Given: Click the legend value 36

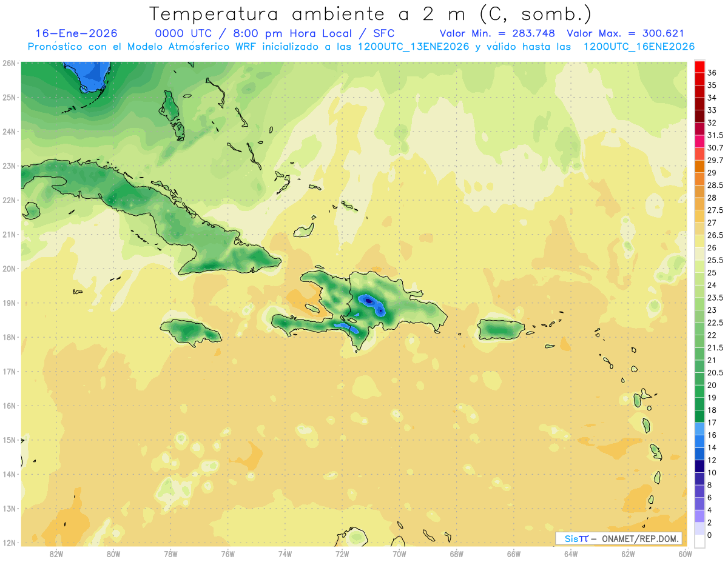Looking at the screenshot, I should point(712,73).
